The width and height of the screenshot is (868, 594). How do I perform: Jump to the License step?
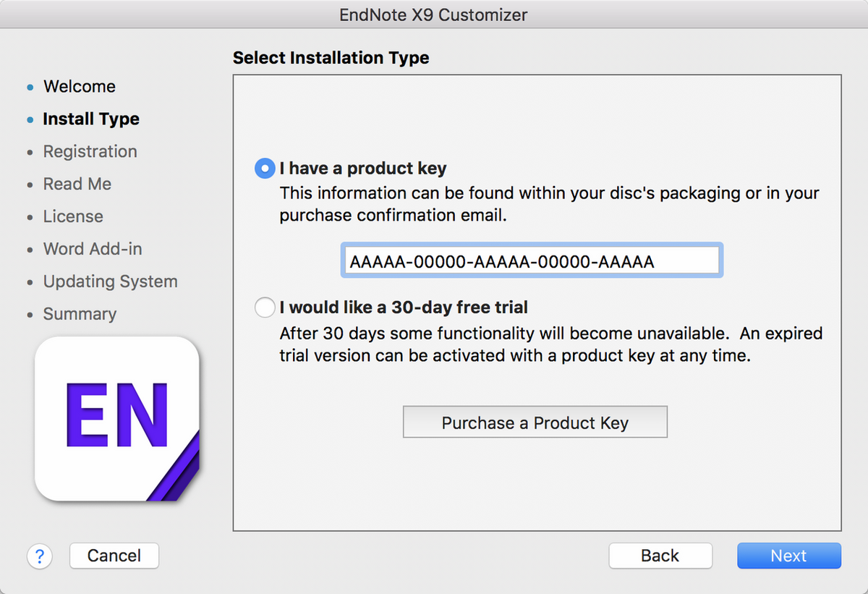pos(73,216)
